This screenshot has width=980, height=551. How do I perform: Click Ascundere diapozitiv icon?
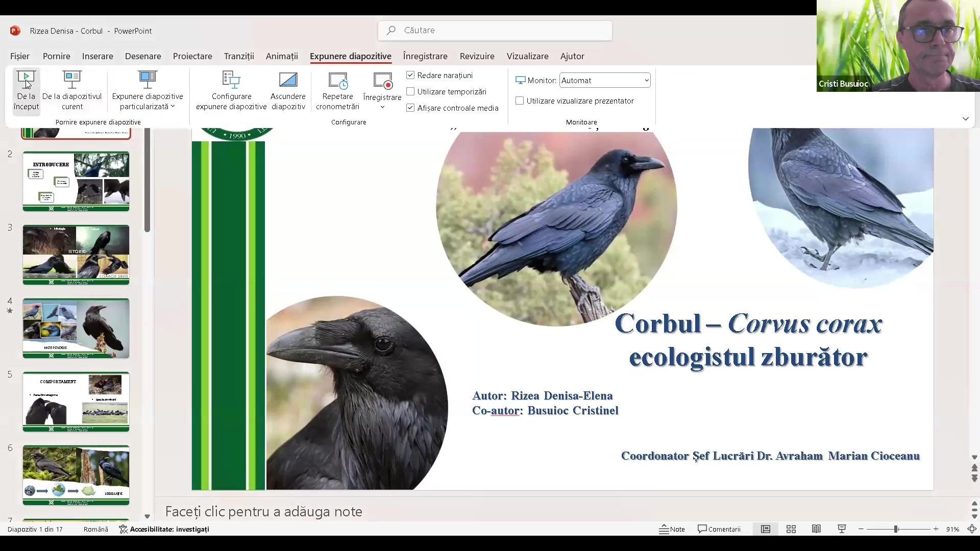pos(288,80)
